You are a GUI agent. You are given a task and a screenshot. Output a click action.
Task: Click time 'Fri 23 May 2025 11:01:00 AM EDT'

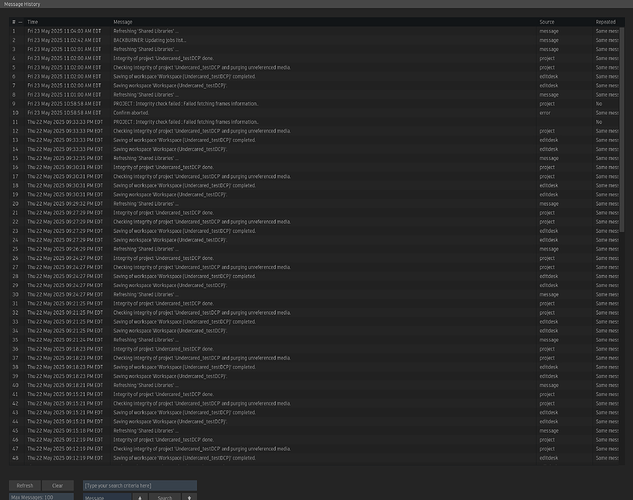(64, 94)
